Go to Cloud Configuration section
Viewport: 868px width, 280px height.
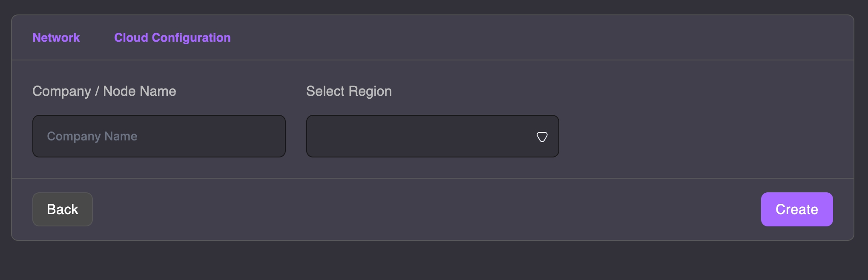(x=172, y=37)
